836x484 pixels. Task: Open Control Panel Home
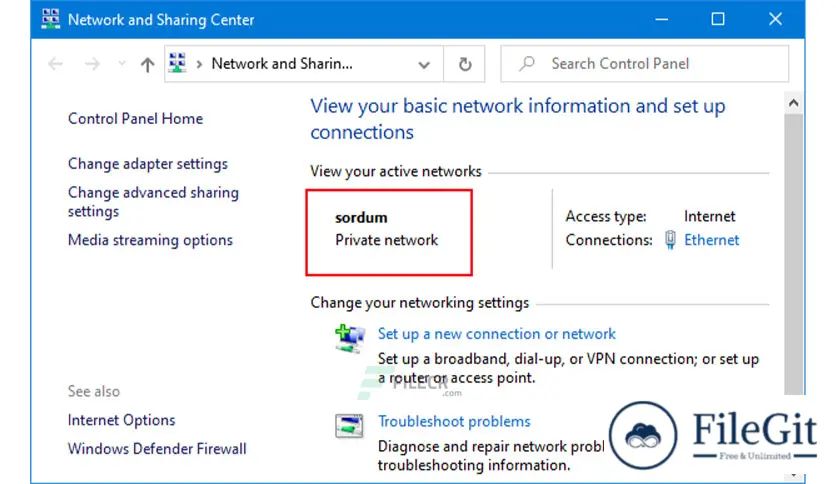(135, 118)
